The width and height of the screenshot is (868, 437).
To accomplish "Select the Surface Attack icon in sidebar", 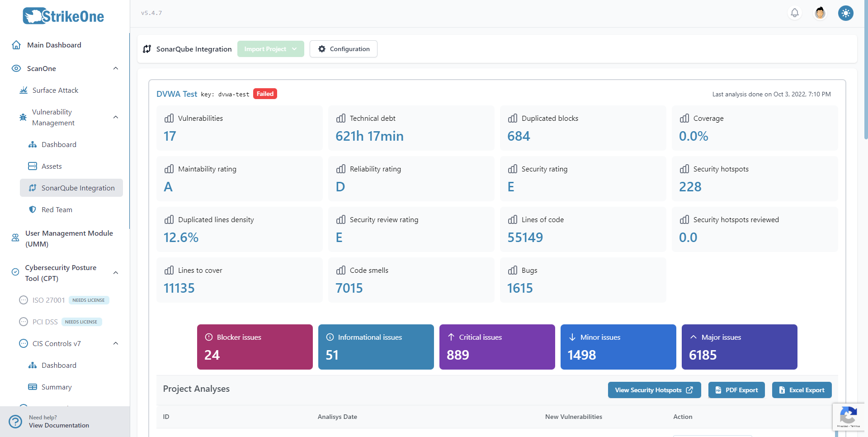I will (x=24, y=90).
